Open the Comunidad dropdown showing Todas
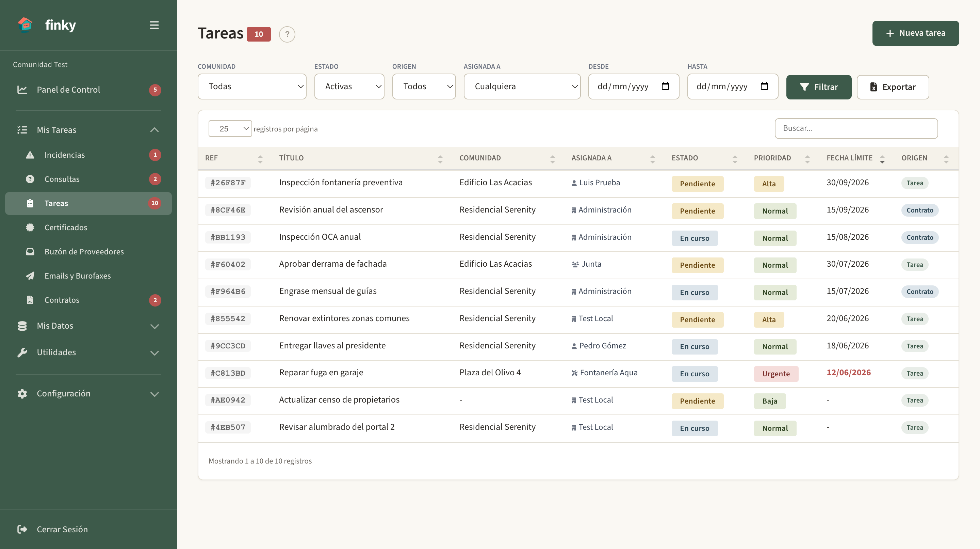This screenshot has width=980, height=549. point(252,87)
